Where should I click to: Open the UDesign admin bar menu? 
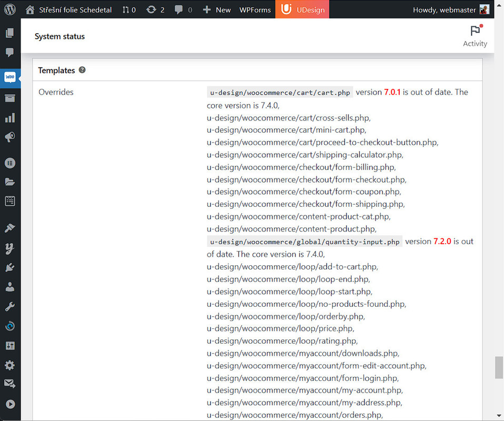[302, 9]
